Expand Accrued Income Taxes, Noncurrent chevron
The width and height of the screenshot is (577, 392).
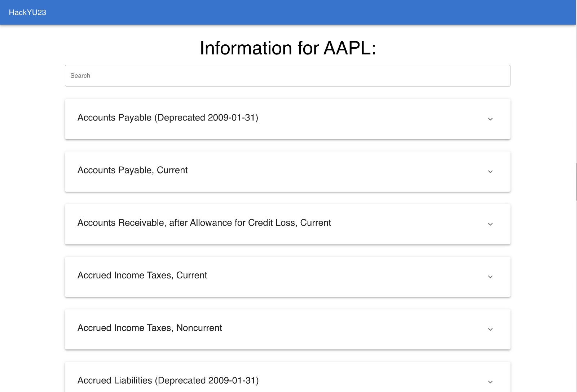[x=490, y=330]
